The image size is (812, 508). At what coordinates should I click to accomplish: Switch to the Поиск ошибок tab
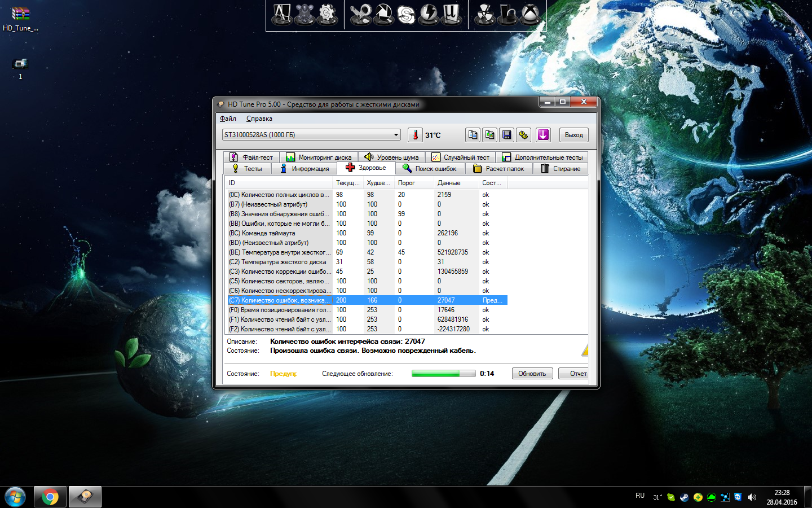[x=430, y=169]
